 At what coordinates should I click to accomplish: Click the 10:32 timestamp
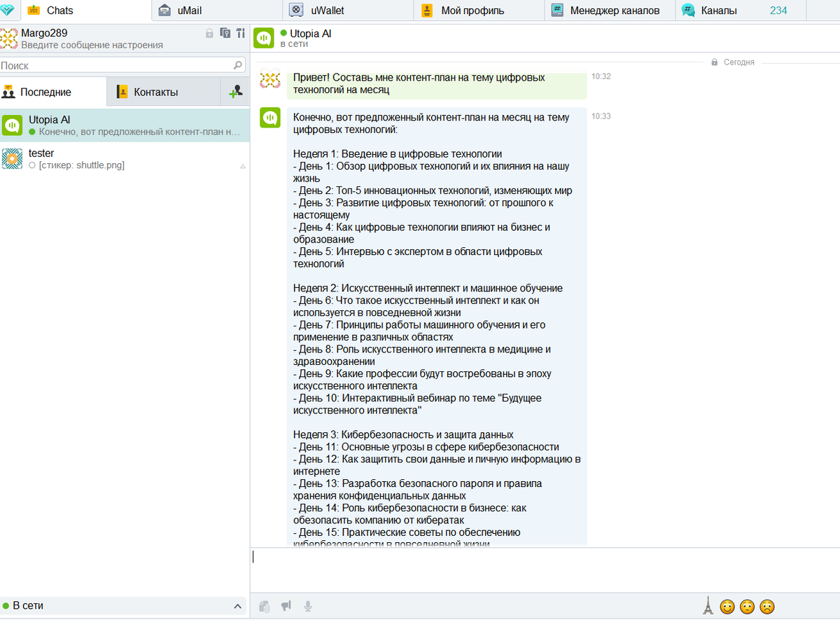tap(601, 76)
